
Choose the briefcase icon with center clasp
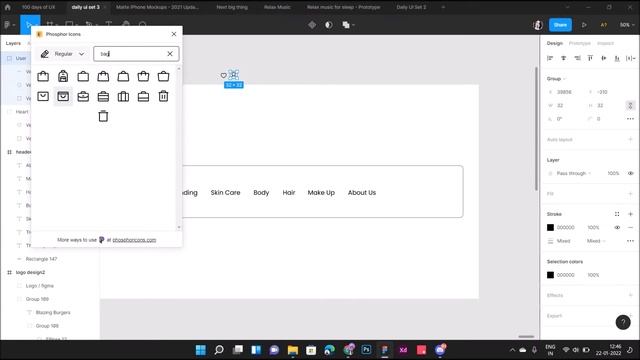pyautogui.click(x=83, y=96)
